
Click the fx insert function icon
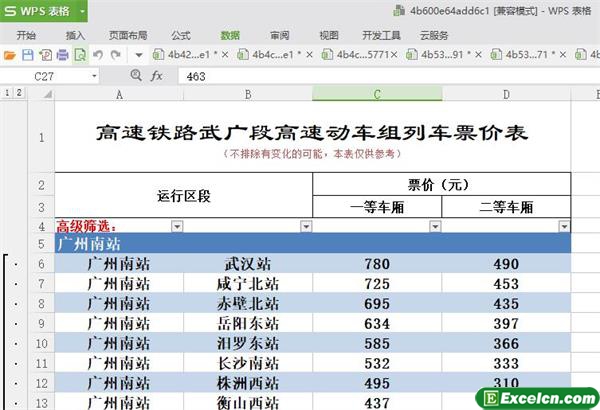click(x=157, y=76)
